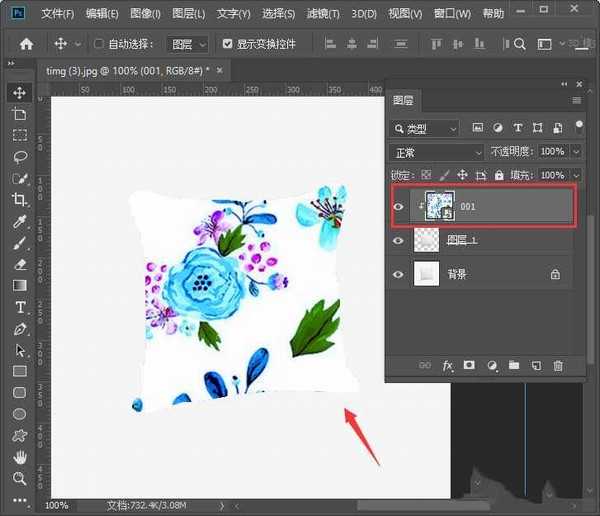Select the Eyedropper tool
This screenshot has width=600, height=516.
(x=19, y=221)
